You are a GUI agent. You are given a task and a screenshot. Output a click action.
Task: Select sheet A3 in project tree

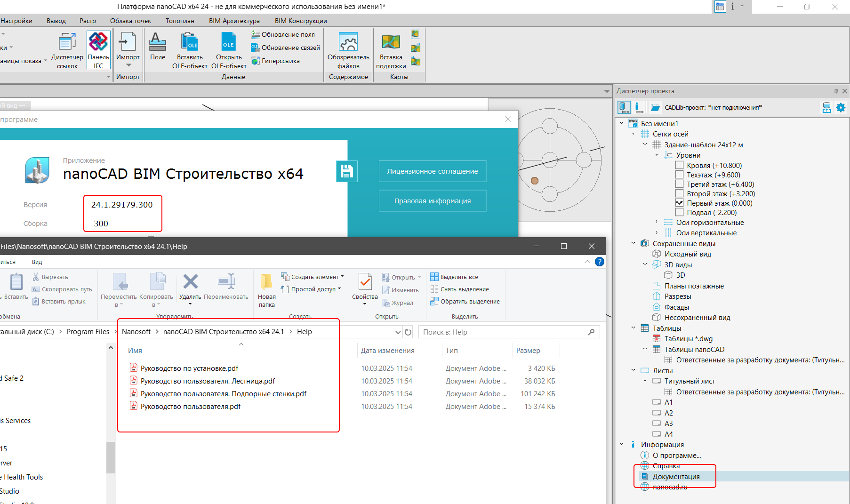coord(668,423)
